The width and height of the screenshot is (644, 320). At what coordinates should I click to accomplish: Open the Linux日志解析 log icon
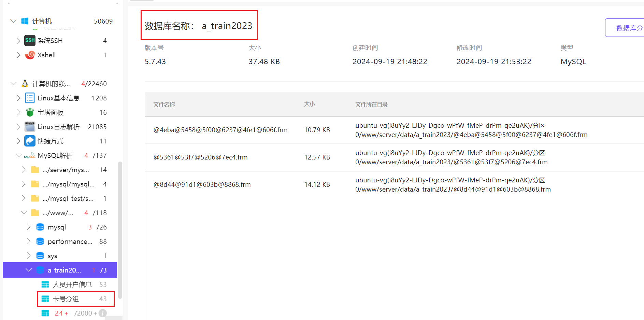[30, 127]
